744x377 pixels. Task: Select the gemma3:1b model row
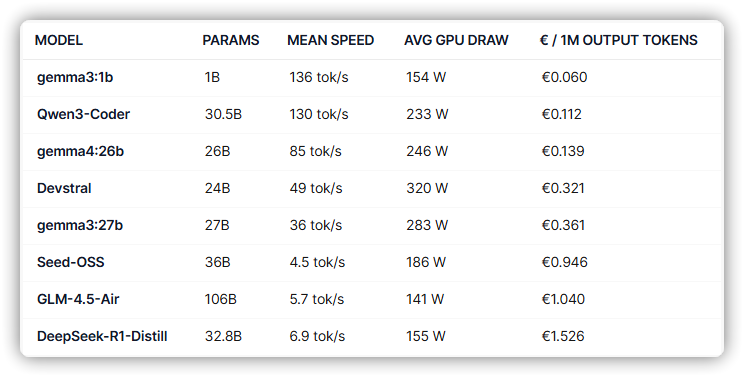tap(372, 77)
